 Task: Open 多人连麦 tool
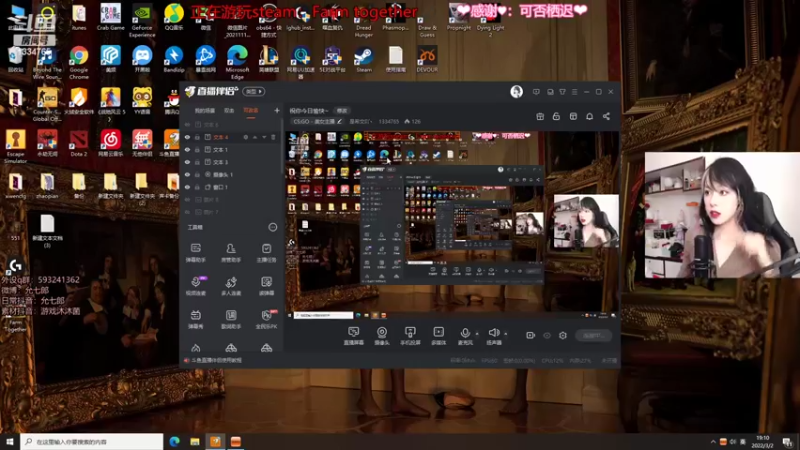pyautogui.click(x=231, y=286)
